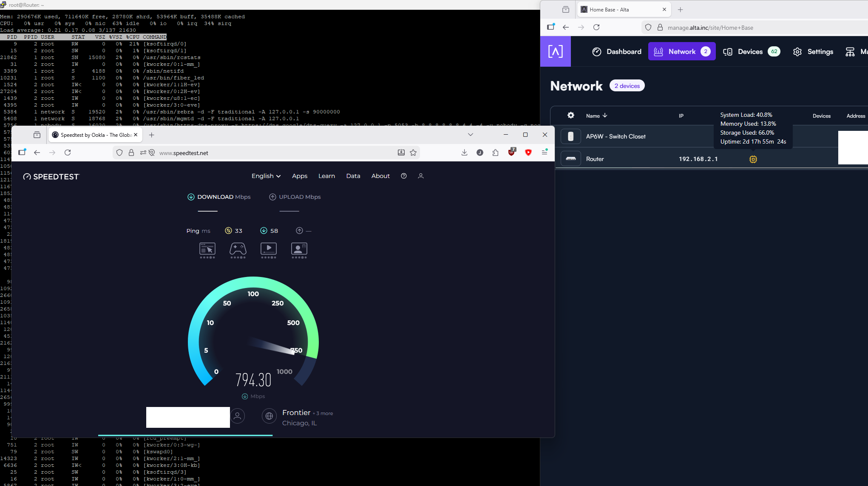Screen dimensions: 868x486
Task: Click the video chat quality icon
Action: [x=299, y=249]
